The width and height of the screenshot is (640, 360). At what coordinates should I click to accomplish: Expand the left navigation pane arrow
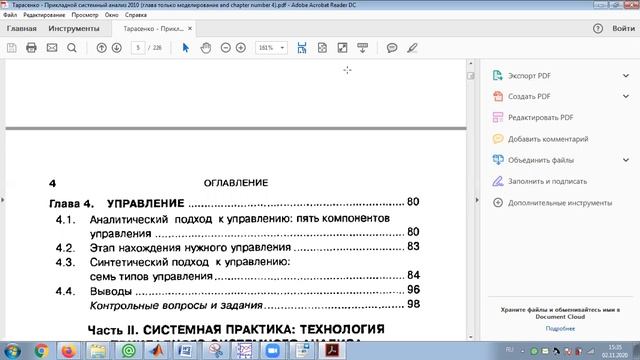[x=2, y=200]
